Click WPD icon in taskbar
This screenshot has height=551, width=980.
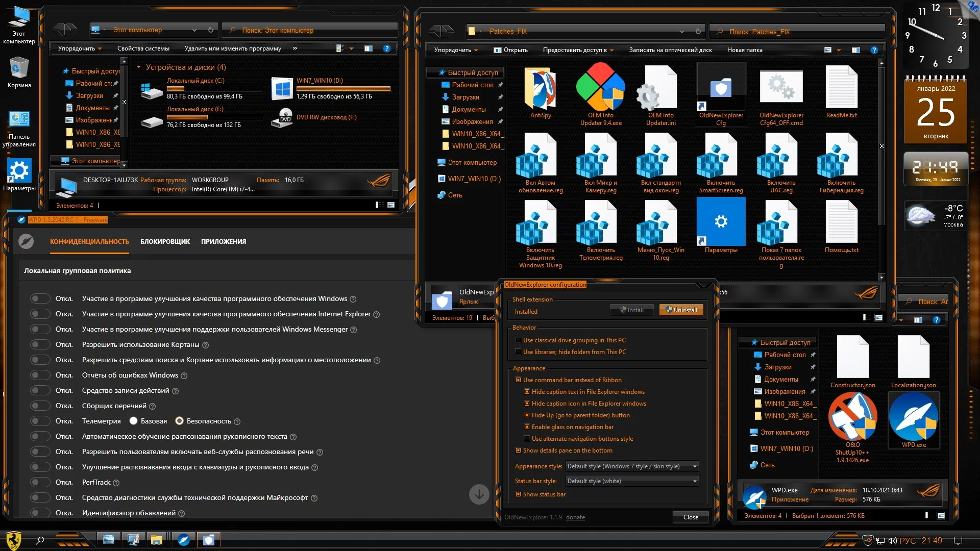pos(184,540)
